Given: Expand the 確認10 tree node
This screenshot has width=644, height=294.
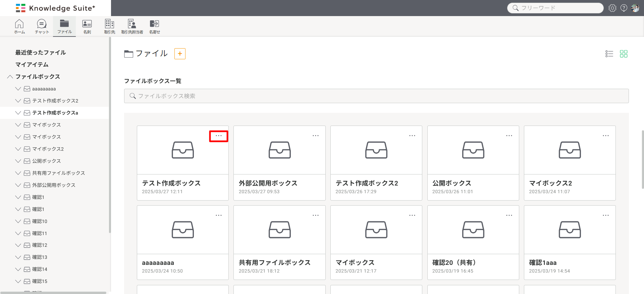Looking at the screenshot, I should [18, 221].
